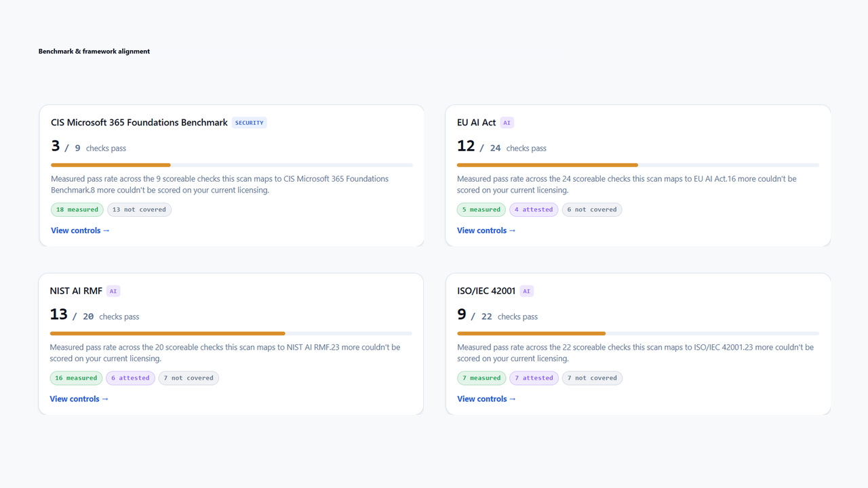Click the 'NIST AI RMF' card title

coord(76,291)
